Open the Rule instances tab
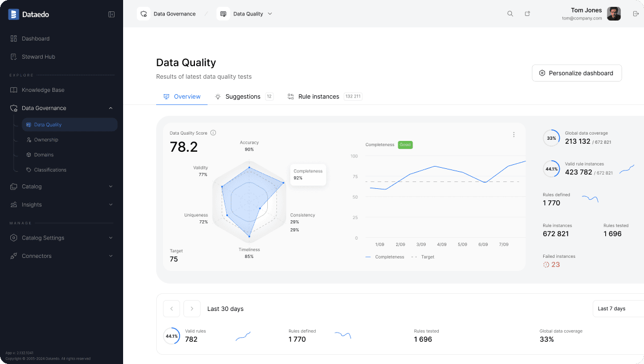This screenshot has width=644, height=364. click(x=318, y=96)
